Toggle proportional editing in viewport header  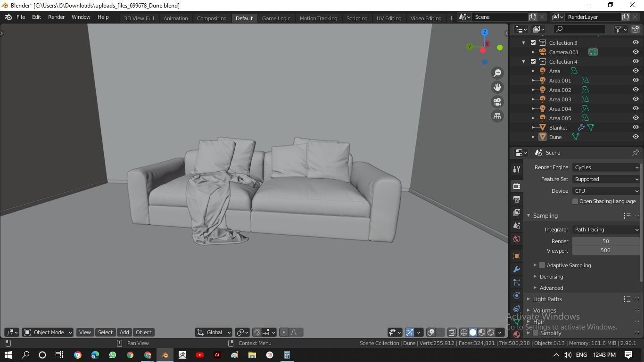[284, 332]
